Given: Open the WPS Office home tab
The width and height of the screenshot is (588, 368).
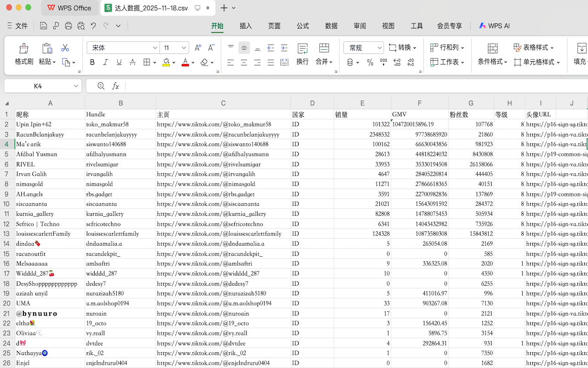Looking at the screenshot, I should tap(69, 8).
